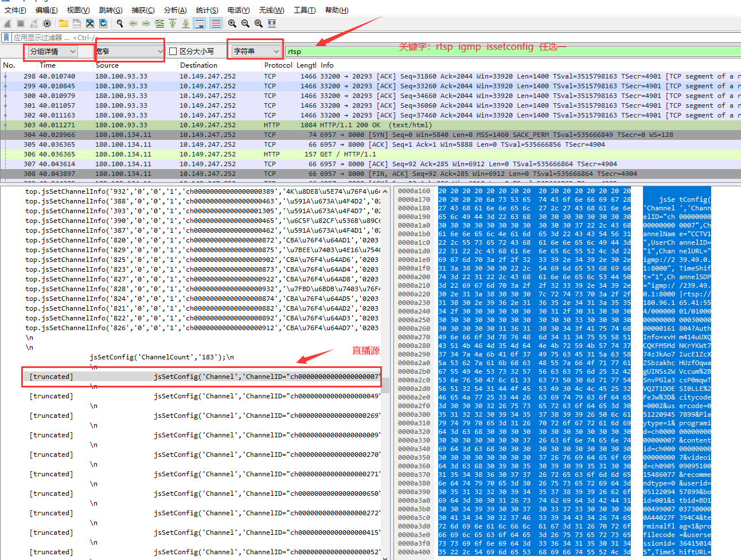Go back to previous packet in history
741x560 pixels.
click(x=133, y=24)
